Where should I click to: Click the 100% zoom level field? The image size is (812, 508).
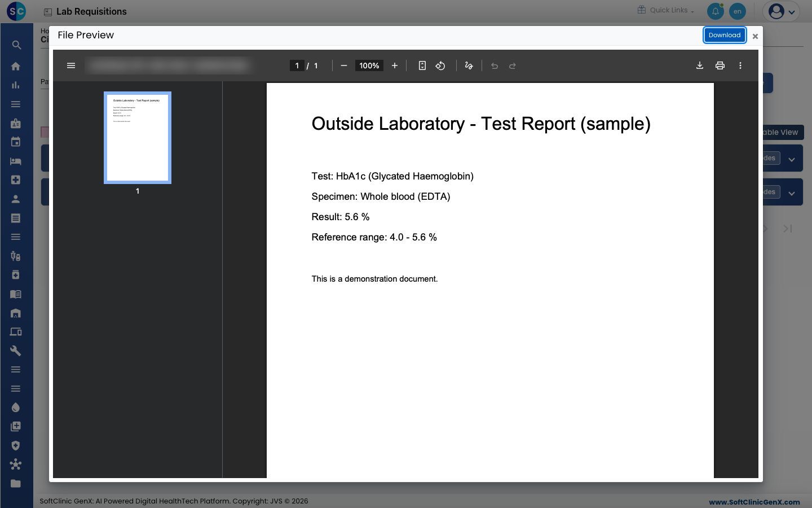tap(369, 65)
